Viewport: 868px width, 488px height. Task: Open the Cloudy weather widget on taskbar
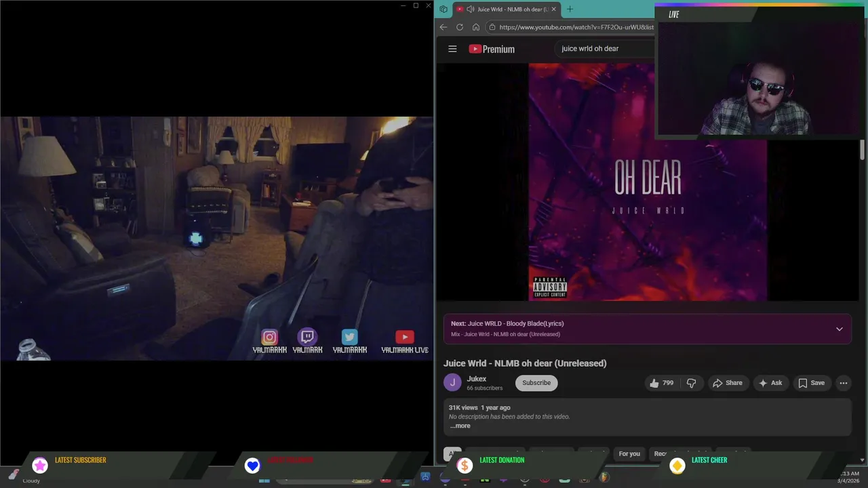point(23,477)
